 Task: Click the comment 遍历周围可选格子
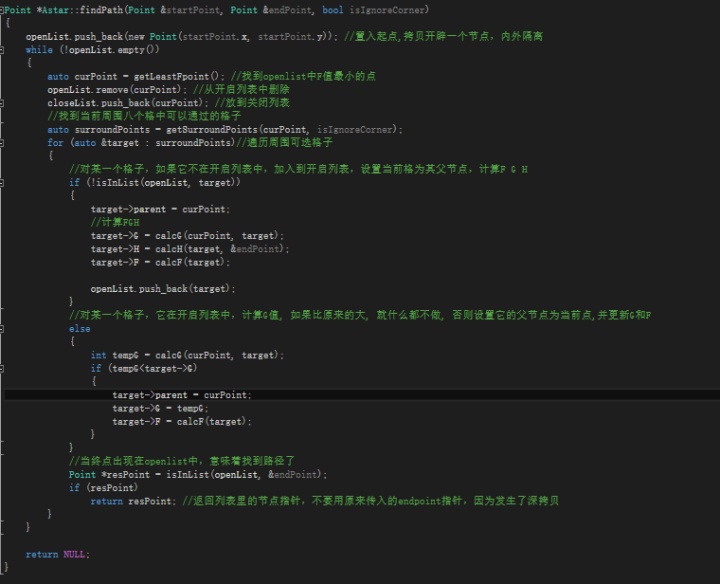tap(284, 143)
